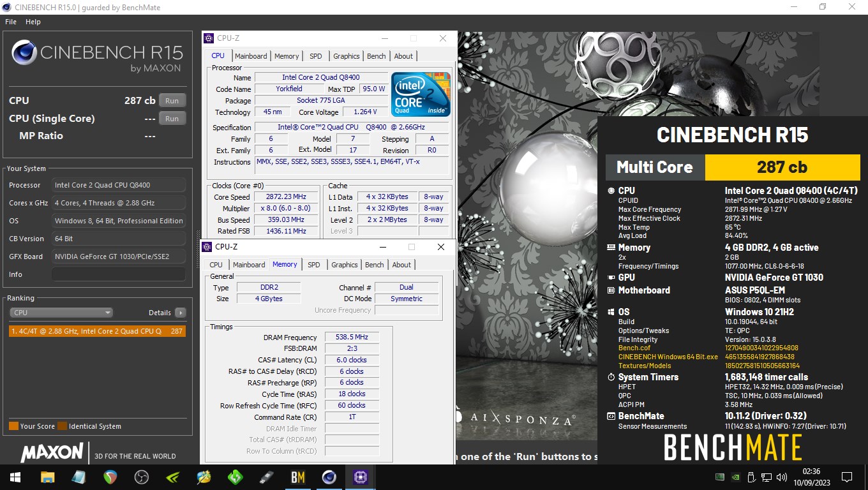Open File Explorer from the taskbar
The image size is (868, 490).
47,477
